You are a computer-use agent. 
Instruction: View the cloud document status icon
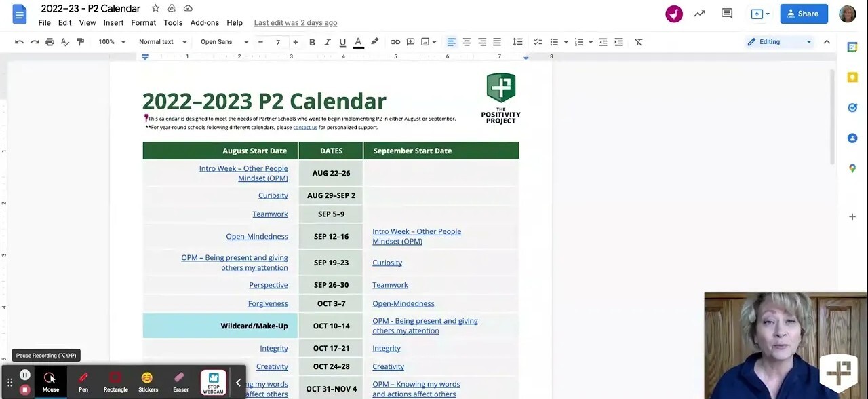[188, 8]
